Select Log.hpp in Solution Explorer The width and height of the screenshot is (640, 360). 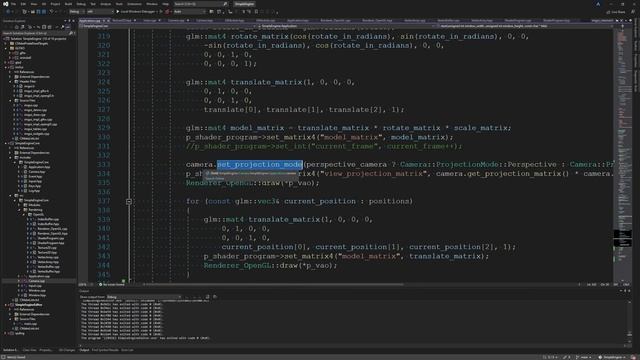[35, 191]
